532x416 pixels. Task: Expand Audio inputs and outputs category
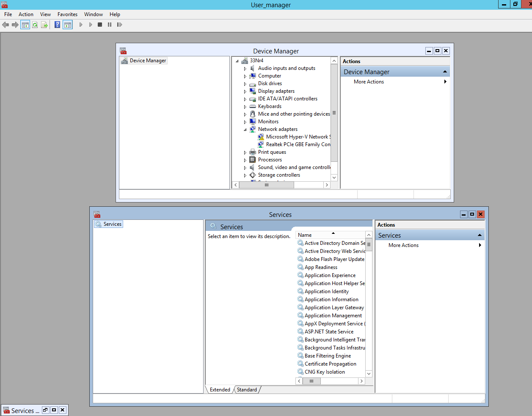coord(245,69)
